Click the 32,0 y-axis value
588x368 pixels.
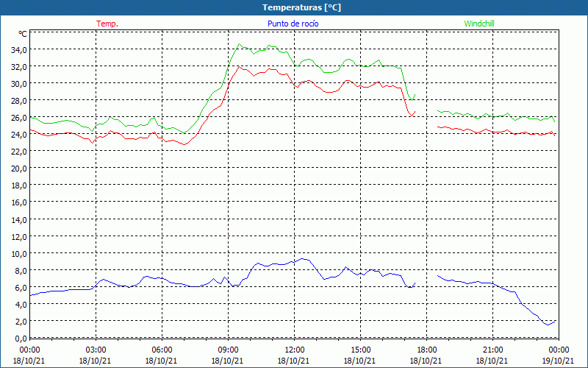[19, 67]
